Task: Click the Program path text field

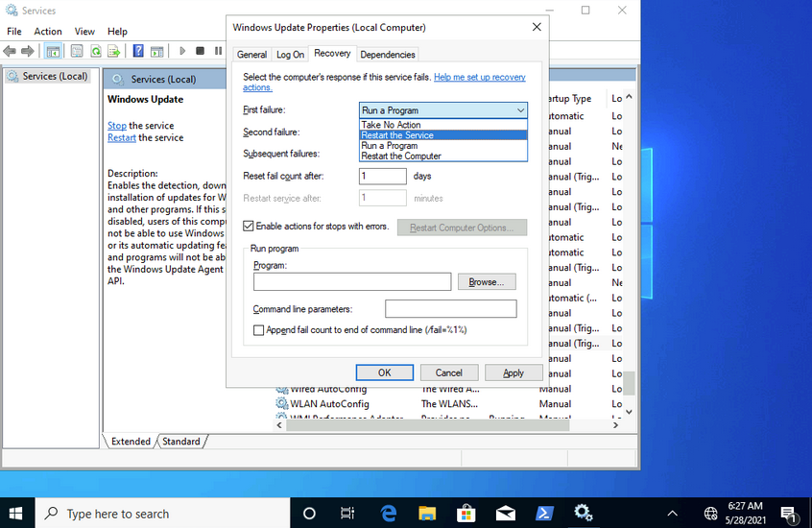Action: (352, 282)
